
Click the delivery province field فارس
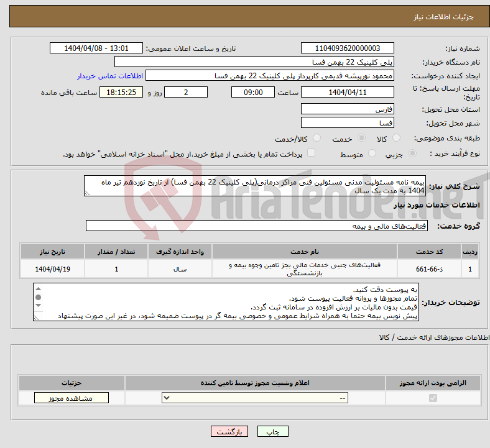click(x=347, y=109)
